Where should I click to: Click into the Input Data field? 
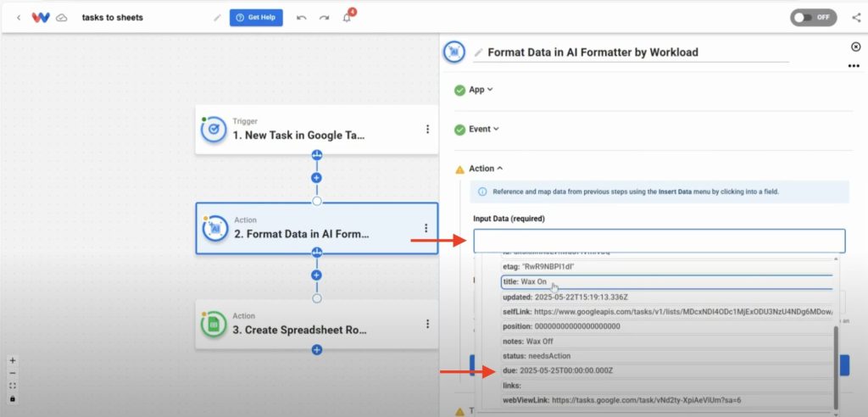point(659,241)
